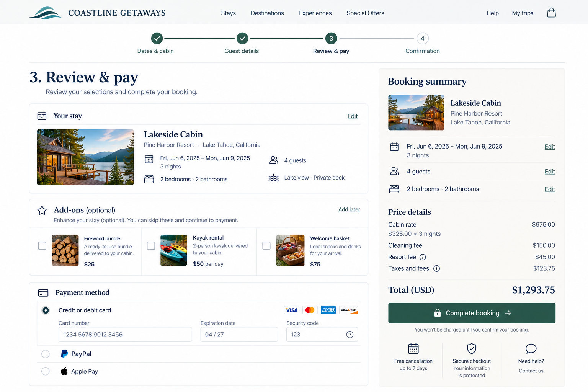The width and height of the screenshot is (588, 392).
Task: Click the Amex card logo
Action: (328, 310)
